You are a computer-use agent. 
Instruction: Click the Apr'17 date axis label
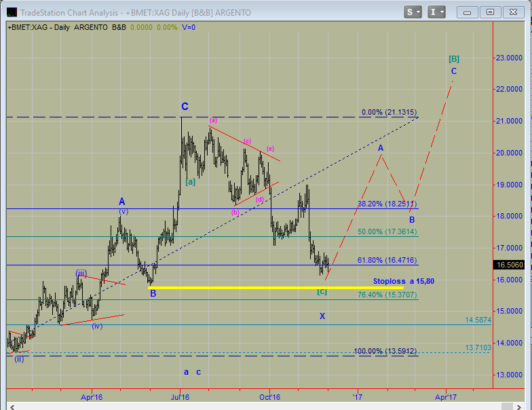coord(446,396)
